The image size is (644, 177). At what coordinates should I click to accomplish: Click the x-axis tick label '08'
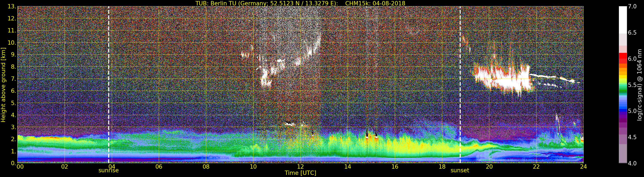pos(206,166)
